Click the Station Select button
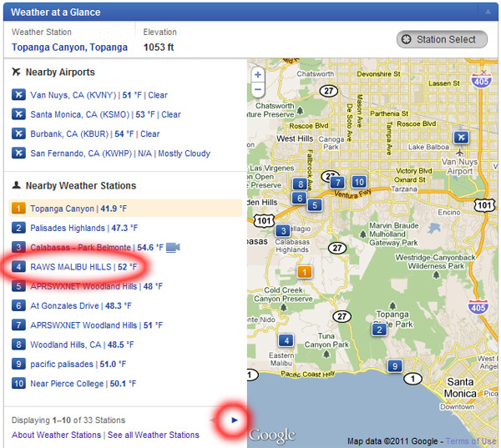The width and height of the screenshot is (501, 448). pos(442,39)
